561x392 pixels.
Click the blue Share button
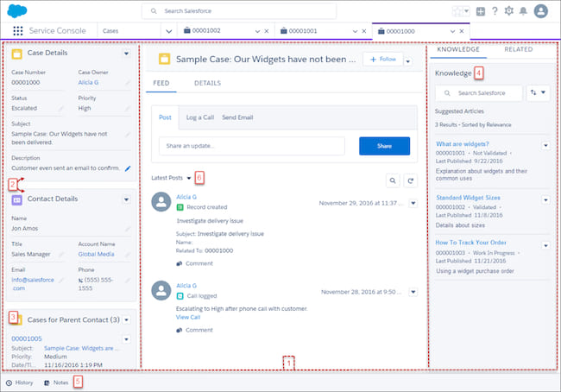coord(384,146)
